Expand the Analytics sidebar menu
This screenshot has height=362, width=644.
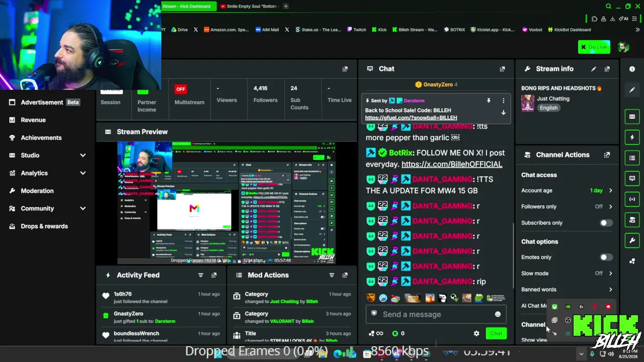pyautogui.click(x=83, y=173)
